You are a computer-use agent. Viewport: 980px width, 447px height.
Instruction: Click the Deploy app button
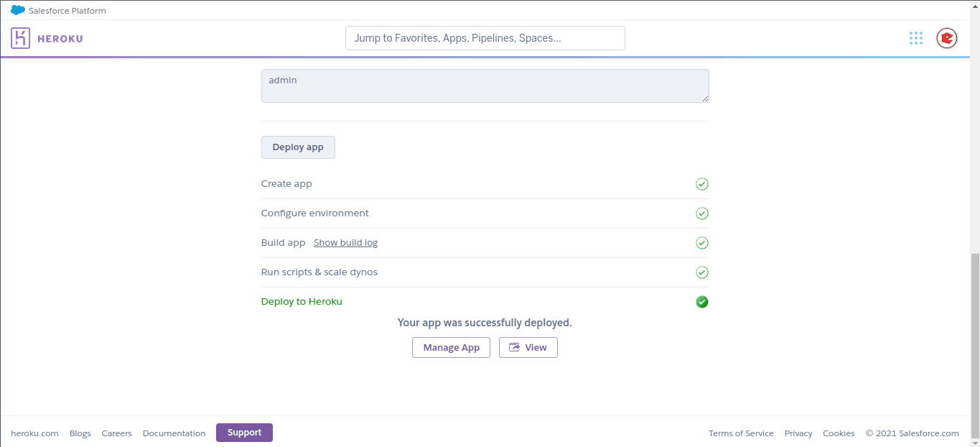click(298, 147)
